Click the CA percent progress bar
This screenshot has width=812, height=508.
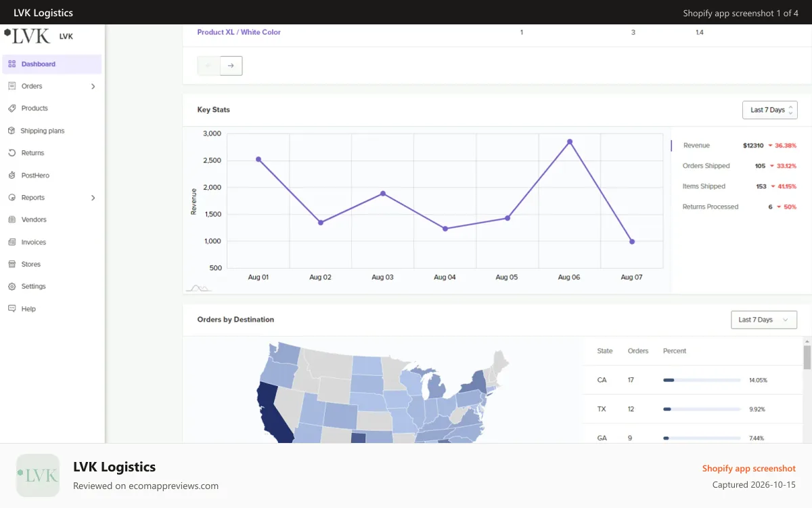pos(701,380)
